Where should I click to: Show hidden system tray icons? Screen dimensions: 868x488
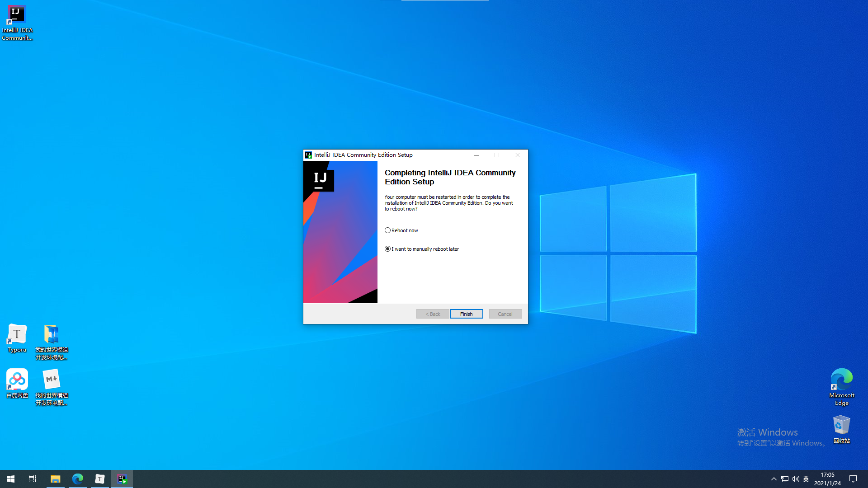[774, 479]
